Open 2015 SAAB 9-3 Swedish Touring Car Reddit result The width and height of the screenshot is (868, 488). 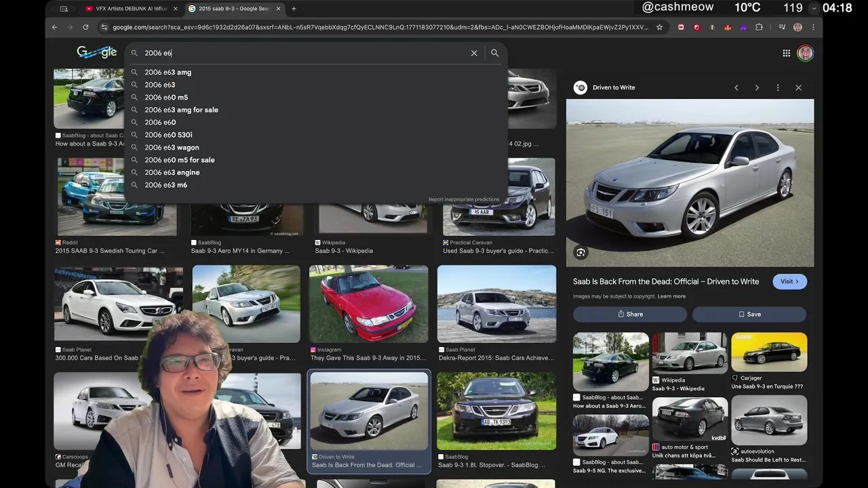(x=109, y=251)
